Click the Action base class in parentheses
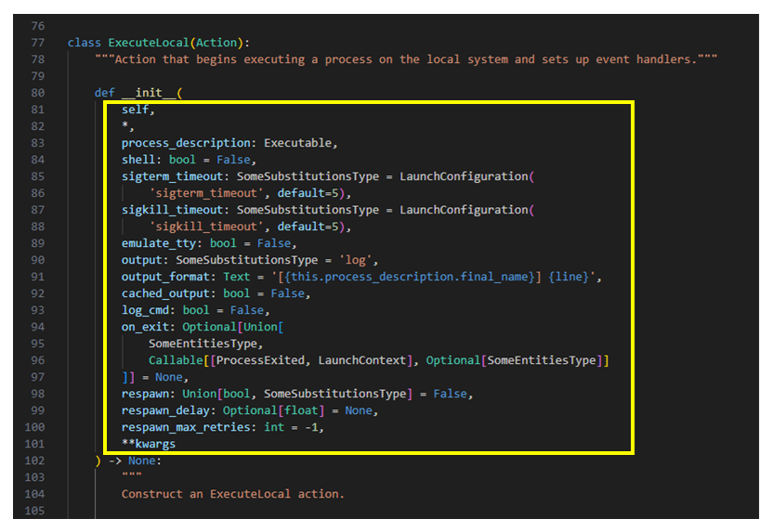 coord(216,43)
